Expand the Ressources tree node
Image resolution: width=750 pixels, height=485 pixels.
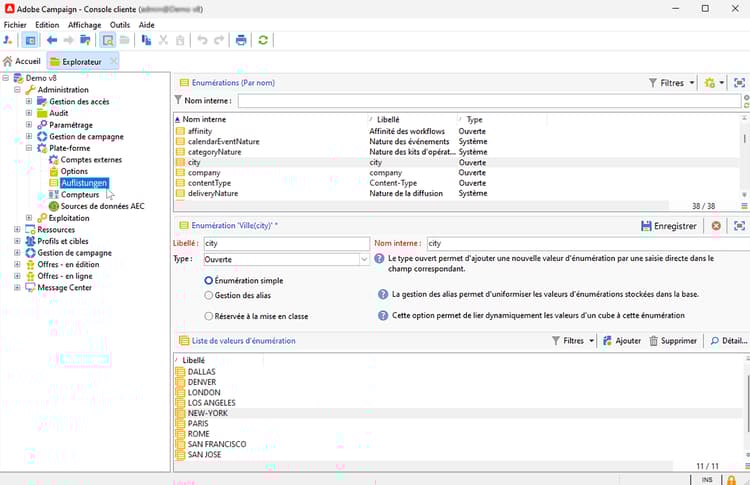18,230
